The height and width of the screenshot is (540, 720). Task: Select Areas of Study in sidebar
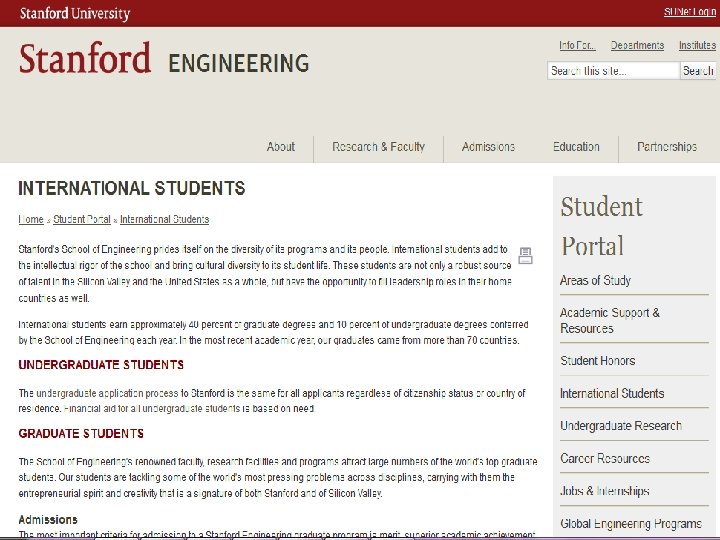(595, 281)
